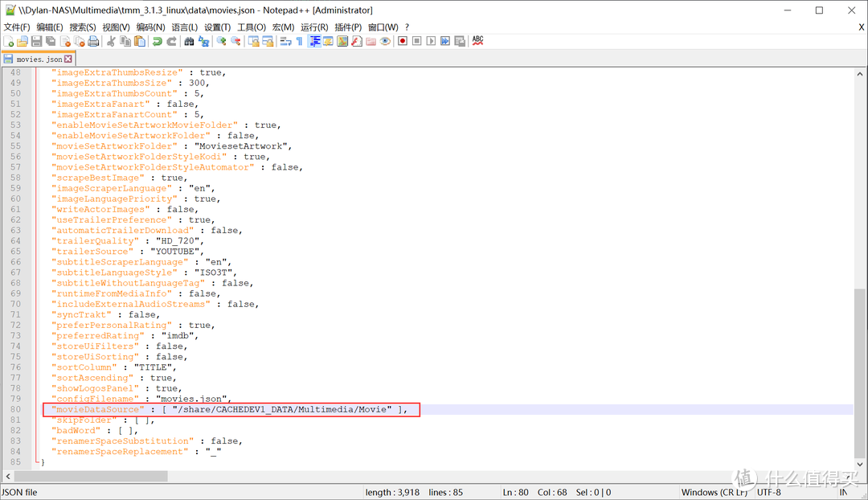The image size is (868, 500).
Task: Click the vertical scrollbar thumb
Action: pos(860,373)
